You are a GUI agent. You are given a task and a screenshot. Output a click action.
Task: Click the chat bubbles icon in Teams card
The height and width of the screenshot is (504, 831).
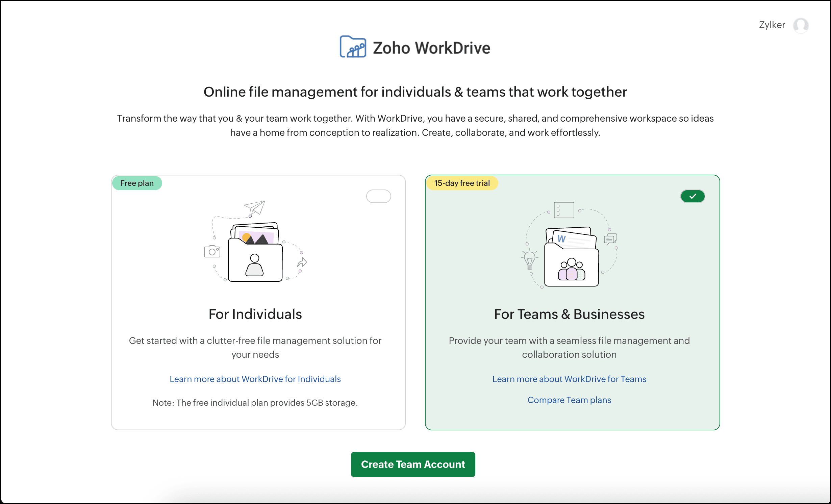[610, 239]
